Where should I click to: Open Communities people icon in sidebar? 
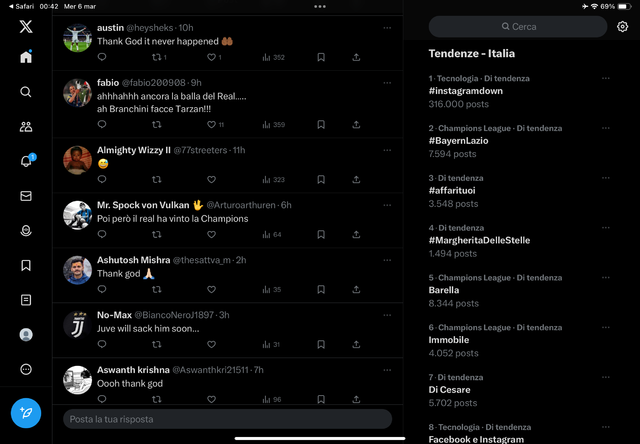[x=26, y=127]
